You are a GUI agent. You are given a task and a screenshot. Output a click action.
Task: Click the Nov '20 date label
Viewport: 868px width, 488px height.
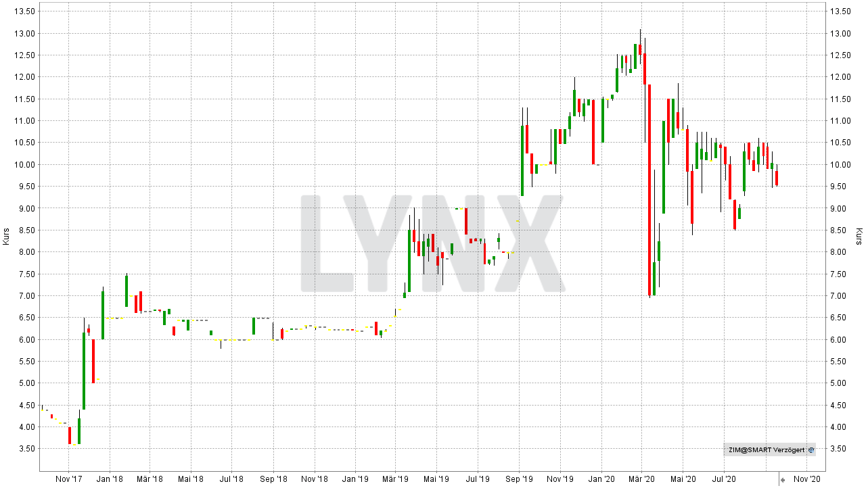806,479
